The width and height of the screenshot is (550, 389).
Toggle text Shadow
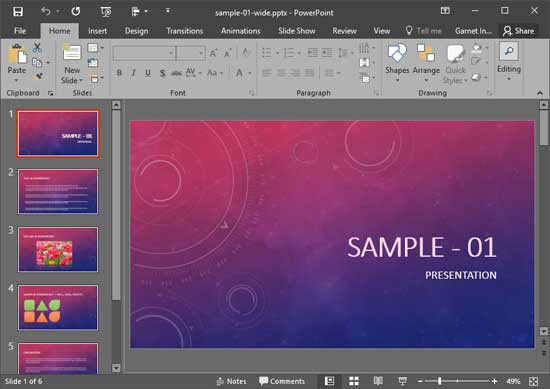[x=162, y=73]
